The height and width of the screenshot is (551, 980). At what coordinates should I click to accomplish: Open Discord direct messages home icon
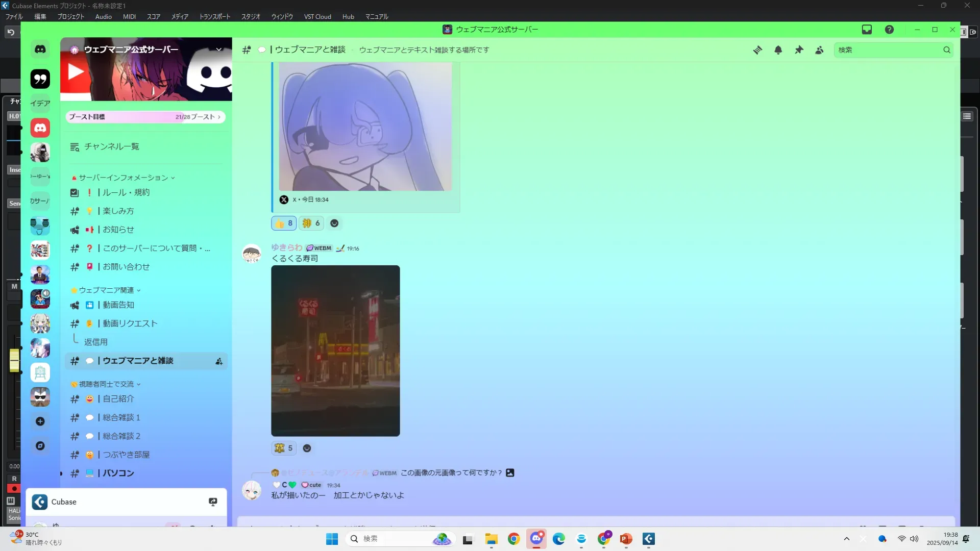40,49
